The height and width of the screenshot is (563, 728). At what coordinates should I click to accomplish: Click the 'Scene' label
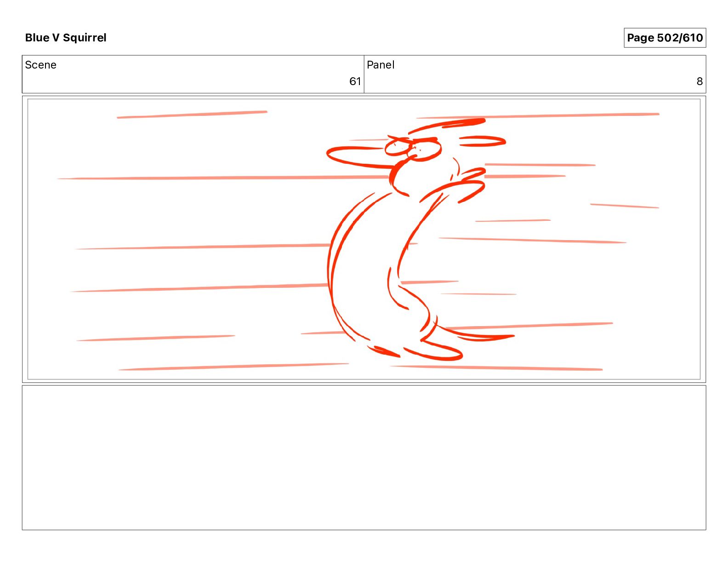coord(40,65)
